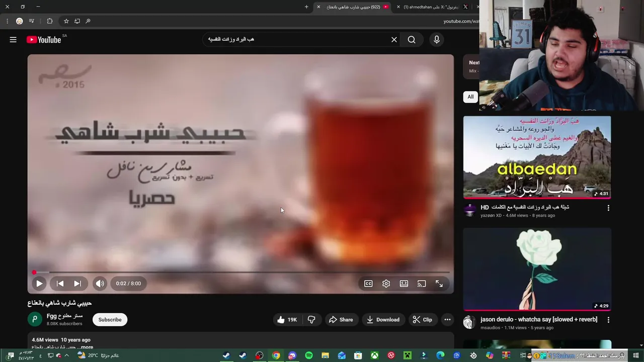Open msaudios channel avatar
The image size is (644, 362).
point(469,322)
